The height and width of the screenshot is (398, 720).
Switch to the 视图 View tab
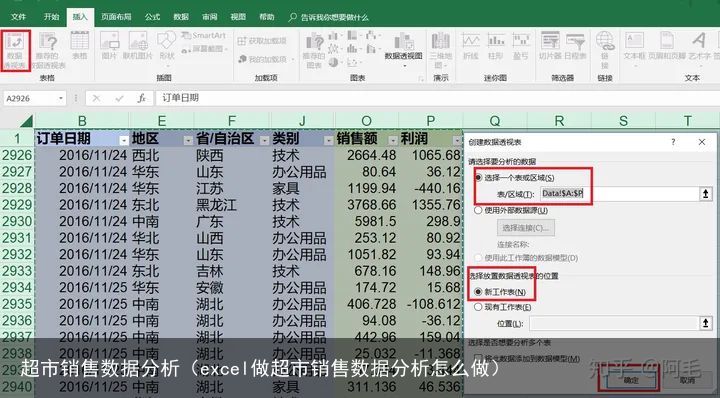tap(238, 17)
